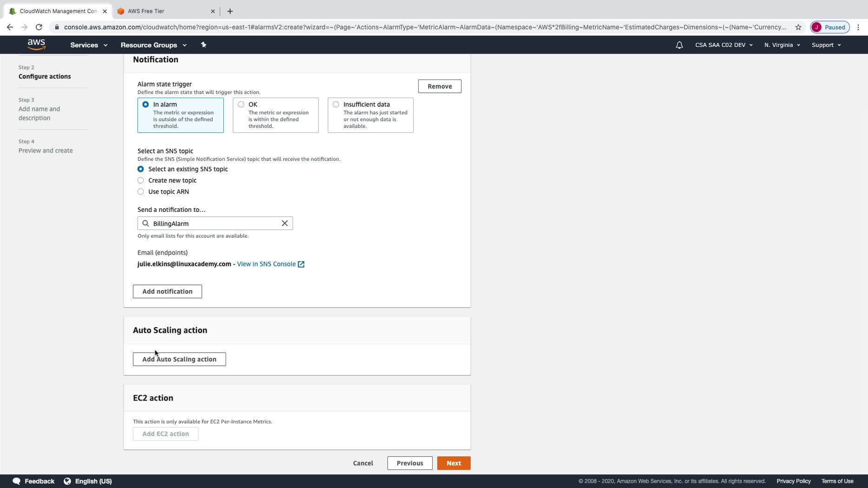Close the CloudWatch Management Console tab
This screenshot has height=488, width=868.
(105, 11)
